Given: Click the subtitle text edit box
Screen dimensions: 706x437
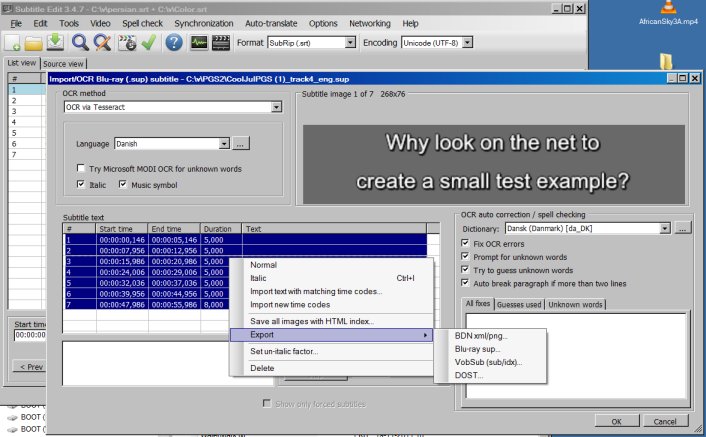Looking at the screenshot, I should (x=167, y=363).
